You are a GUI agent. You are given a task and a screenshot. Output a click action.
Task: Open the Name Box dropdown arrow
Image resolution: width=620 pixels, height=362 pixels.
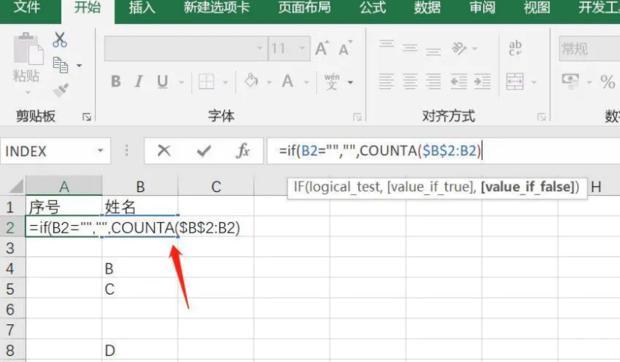point(100,151)
